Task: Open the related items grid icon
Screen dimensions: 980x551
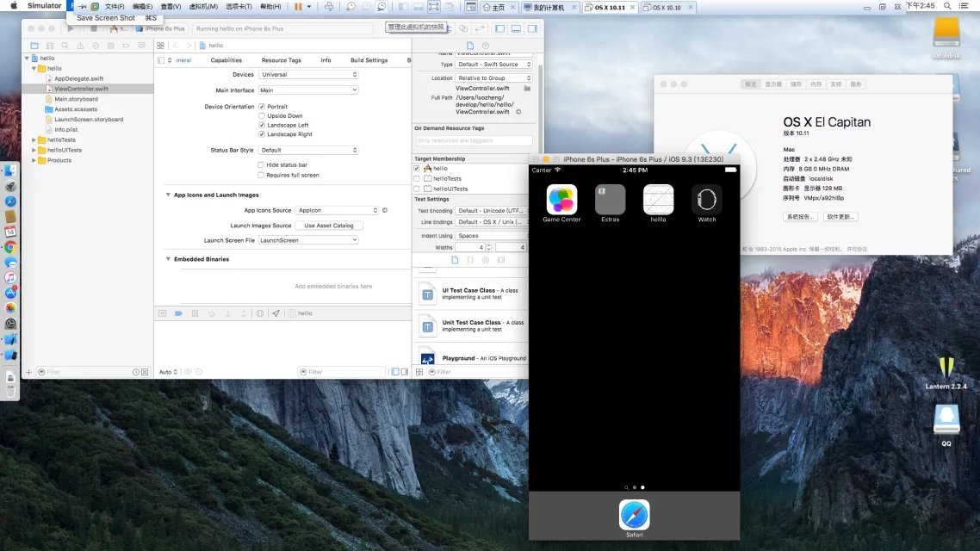Action: 161,46
